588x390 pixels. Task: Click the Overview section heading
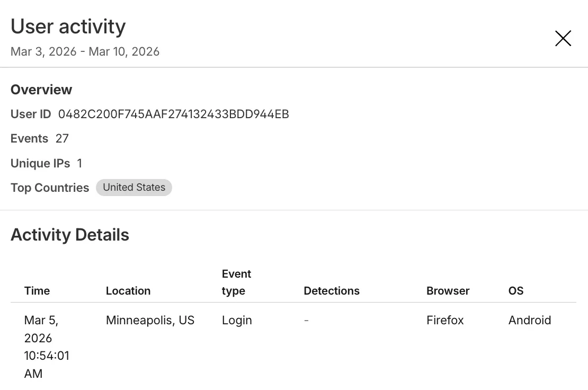click(41, 90)
